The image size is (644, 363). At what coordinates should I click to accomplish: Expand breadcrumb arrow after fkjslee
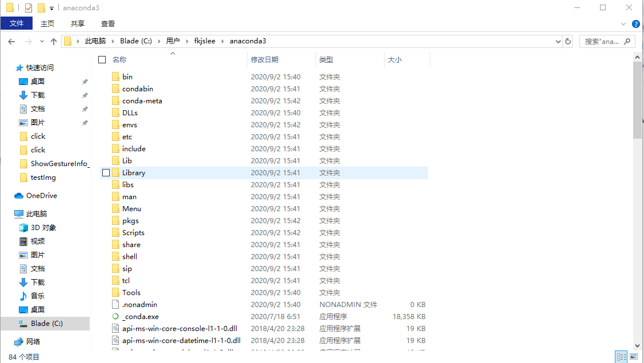pyautogui.click(x=223, y=42)
